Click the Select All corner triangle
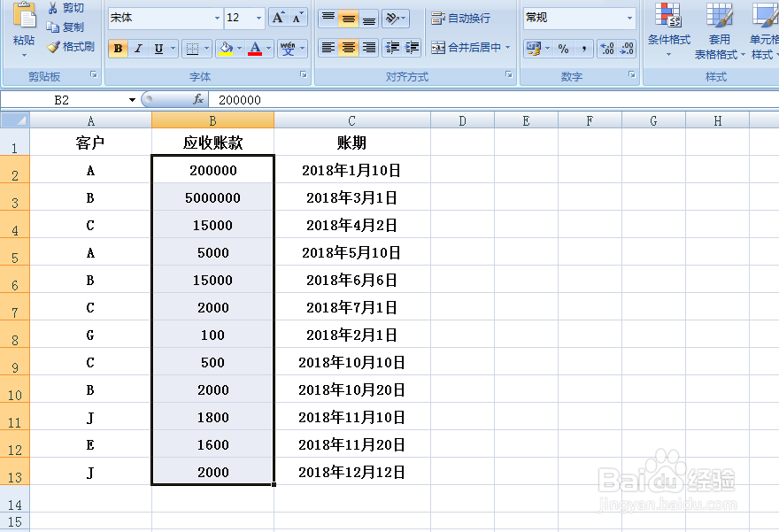Viewport: 779px width, 532px height. (x=15, y=120)
